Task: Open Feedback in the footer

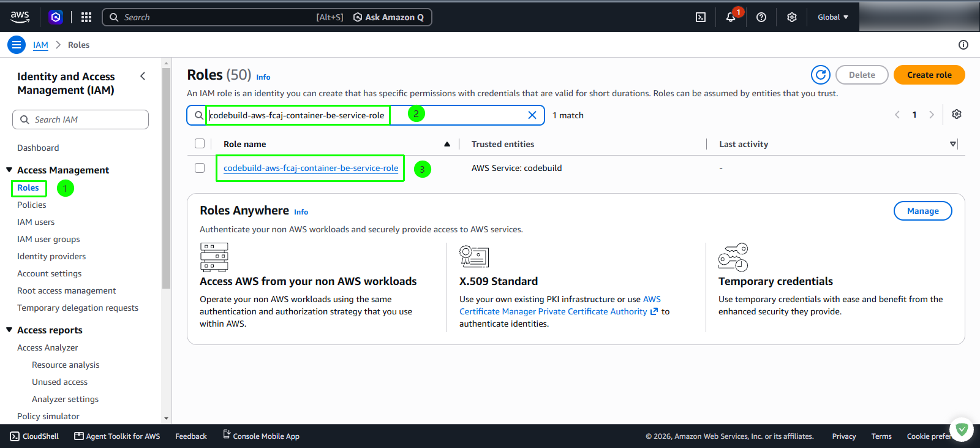Action: pos(191,436)
